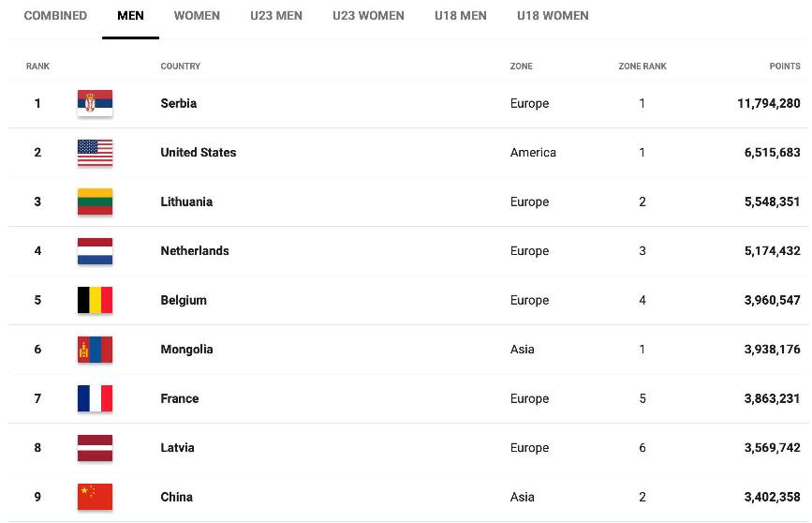
Task: Click the Netherlands flag icon
Action: click(x=95, y=251)
